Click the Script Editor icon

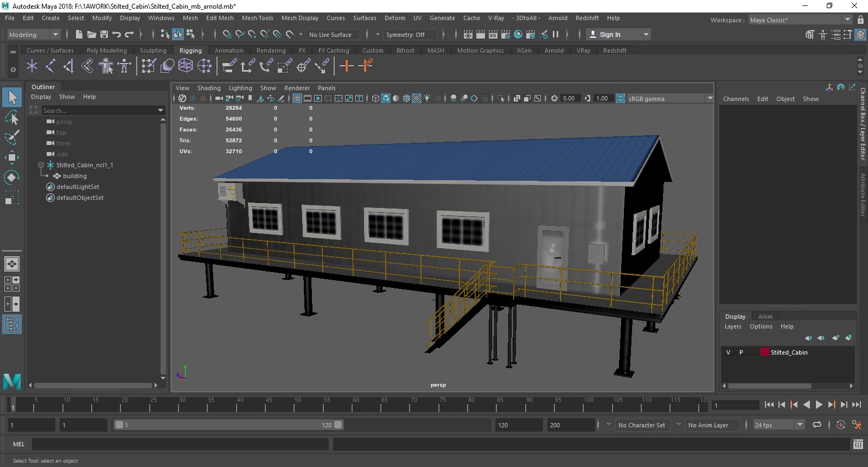[x=858, y=444]
